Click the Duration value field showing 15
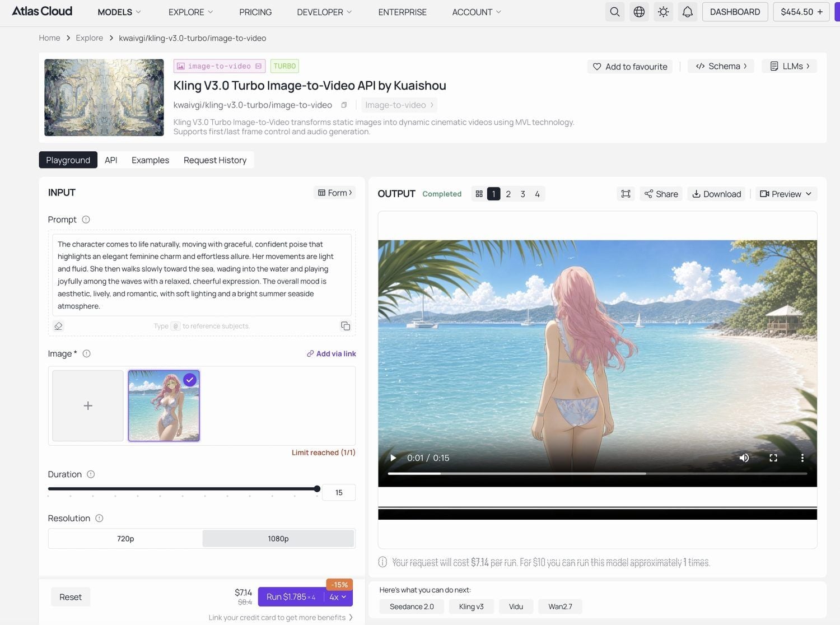 [338, 492]
